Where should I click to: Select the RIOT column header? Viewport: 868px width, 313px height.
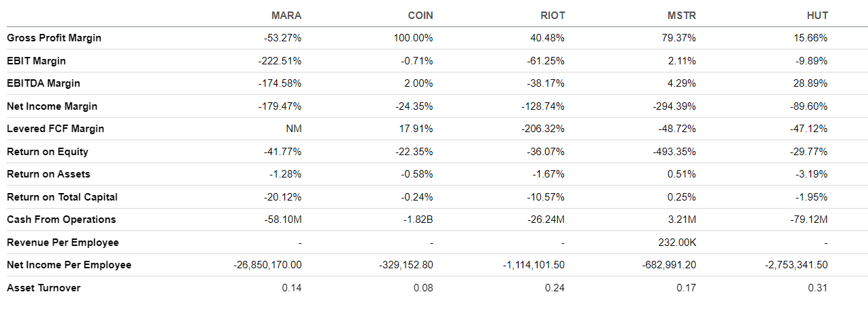coord(552,16)
